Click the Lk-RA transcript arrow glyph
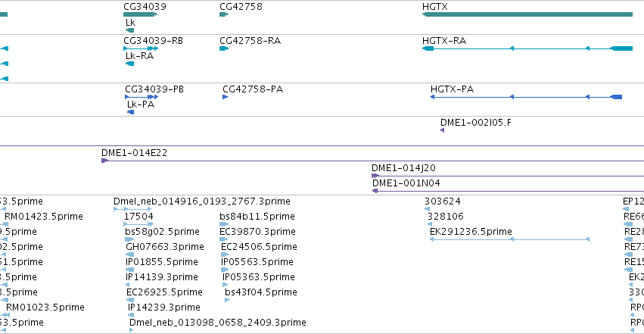The height and width of the screenshot is (334, 644). point(130,64)
